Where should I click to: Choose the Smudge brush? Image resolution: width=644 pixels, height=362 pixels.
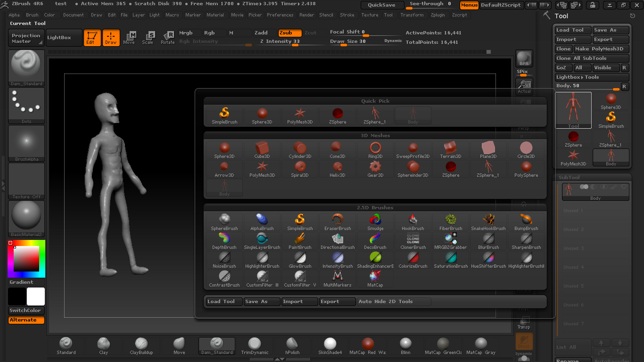tap(375, 222)
